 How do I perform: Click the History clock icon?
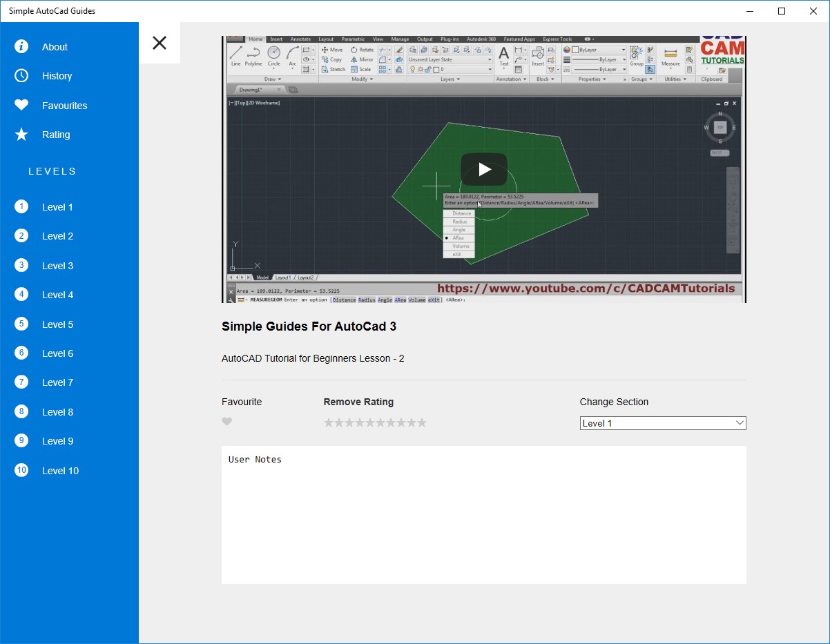point(21,76)
